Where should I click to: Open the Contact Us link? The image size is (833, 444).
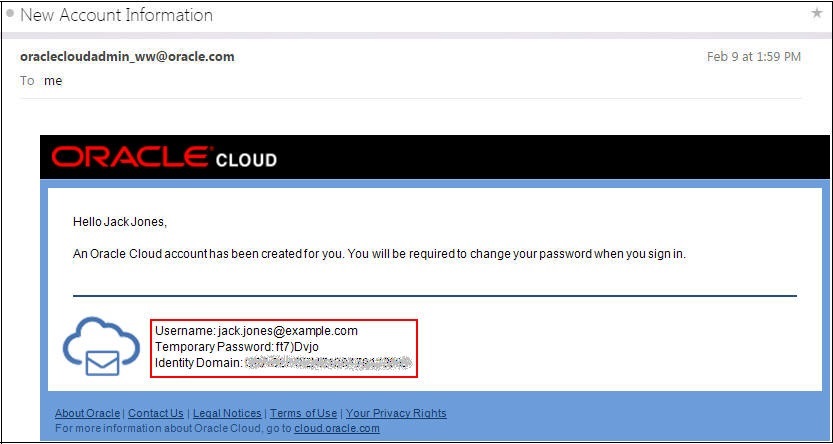[x=156, y=413]
